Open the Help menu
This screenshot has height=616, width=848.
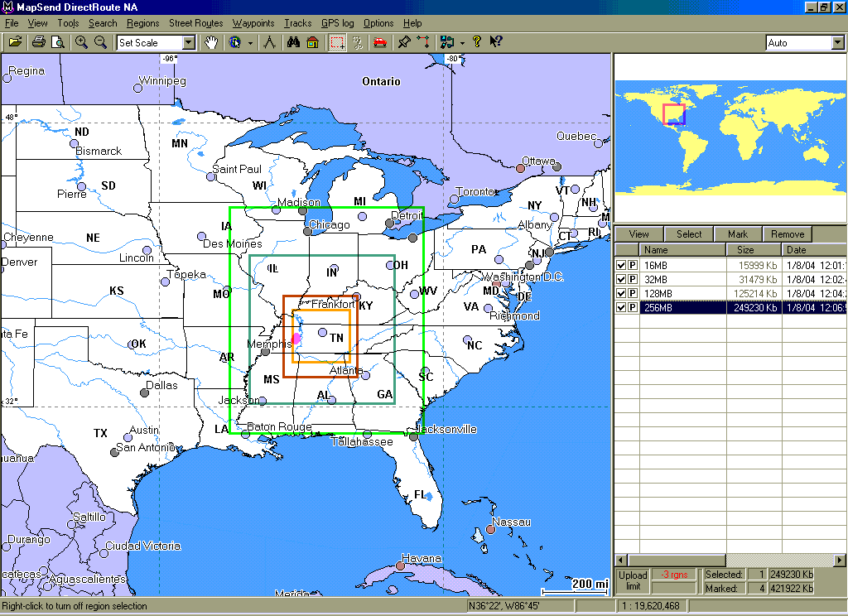412,23
